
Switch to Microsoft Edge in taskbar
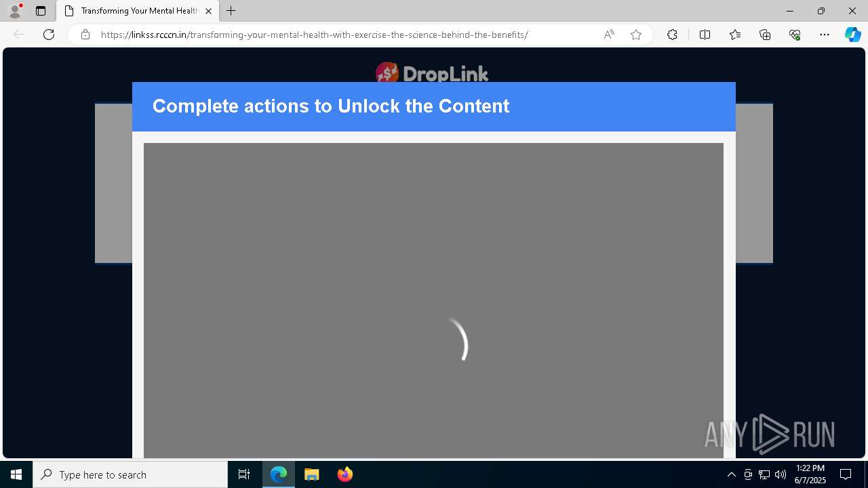(x=279, y=474)
